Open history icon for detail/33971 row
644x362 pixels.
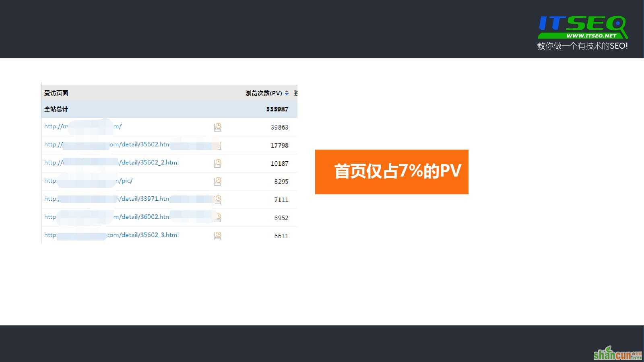(218, 200)
